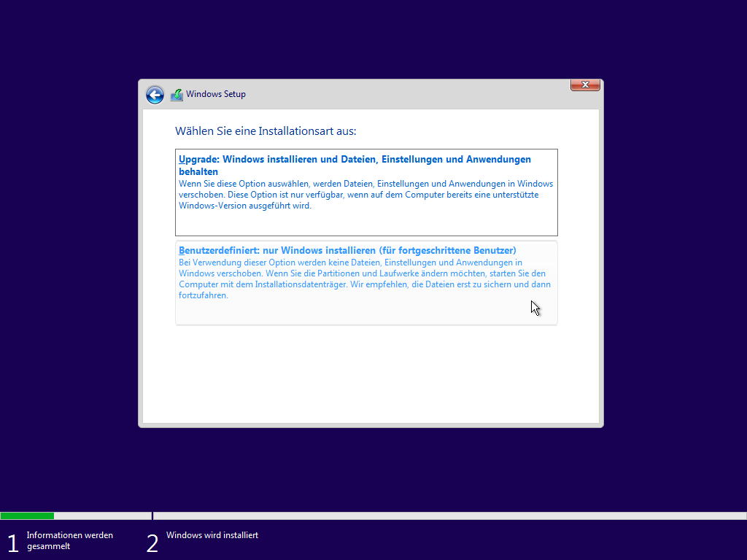Click heading Wählen Sie eine Installationsart aus
Screen dimensions: 747x560
266,131
